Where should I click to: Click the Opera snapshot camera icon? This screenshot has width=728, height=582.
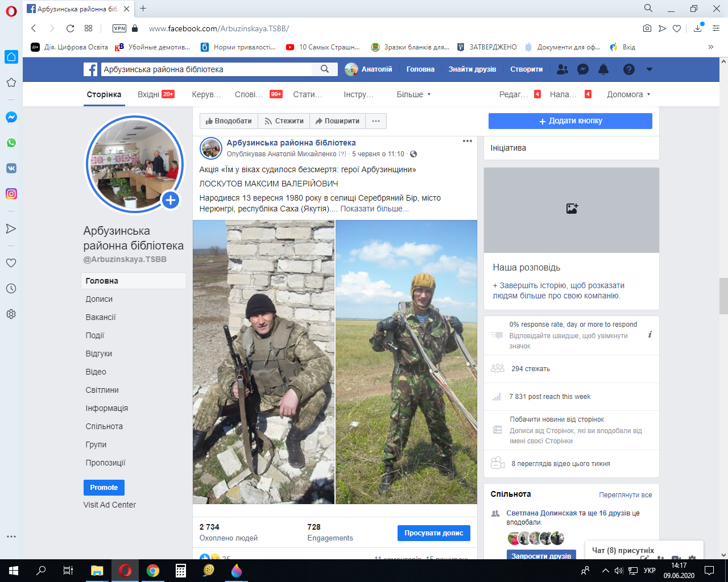pos(647,28)
